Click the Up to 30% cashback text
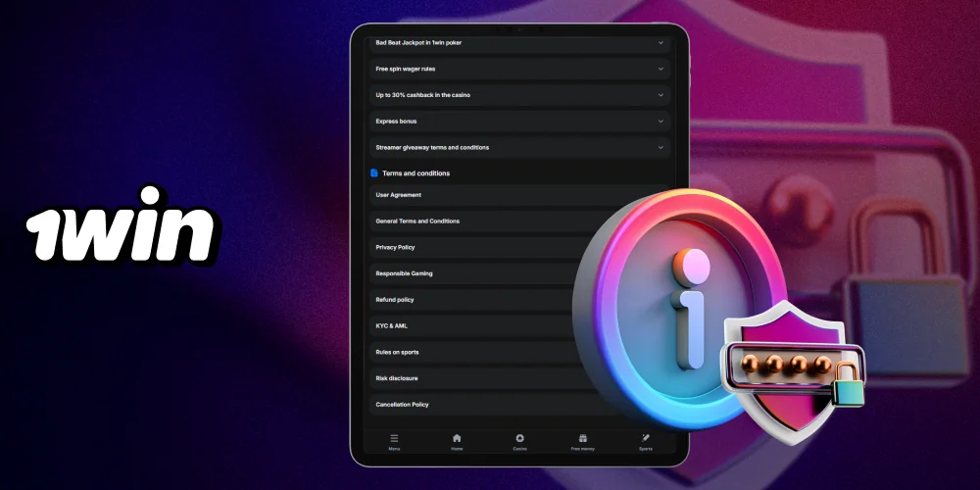 (423, 95)
